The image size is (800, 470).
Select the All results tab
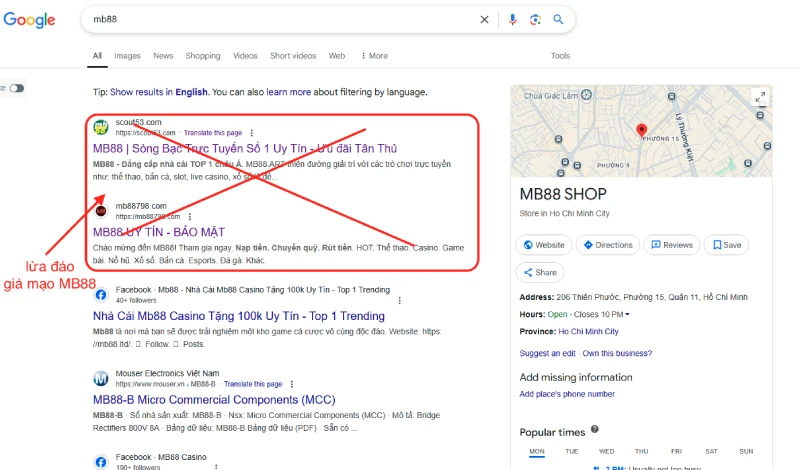(97, 56)
